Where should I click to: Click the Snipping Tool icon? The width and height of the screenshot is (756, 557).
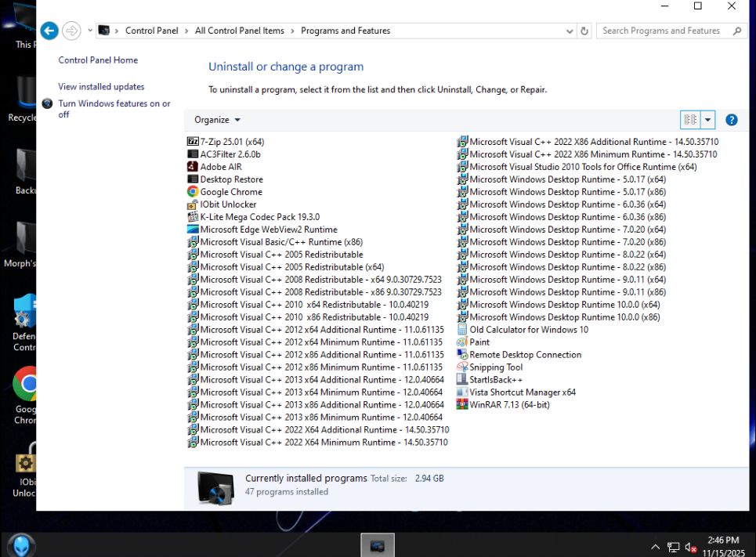click(x=462, y=367)
